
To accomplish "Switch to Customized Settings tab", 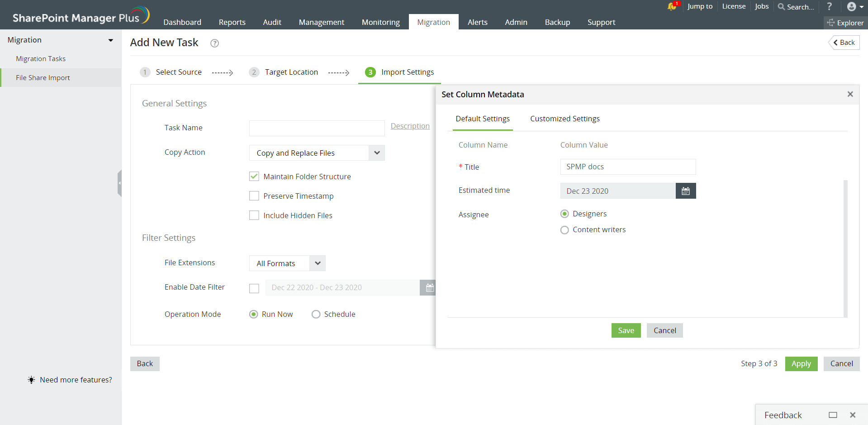I will [564, 119].
